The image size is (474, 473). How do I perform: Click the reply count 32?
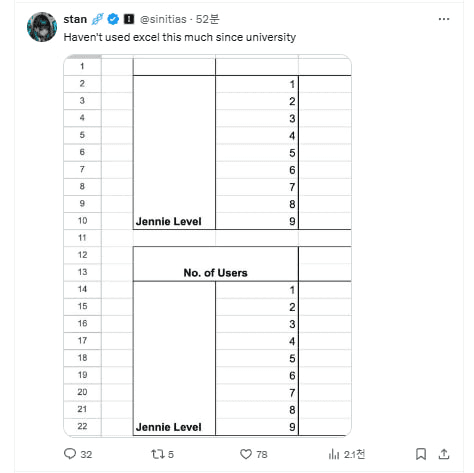(86, 454)
